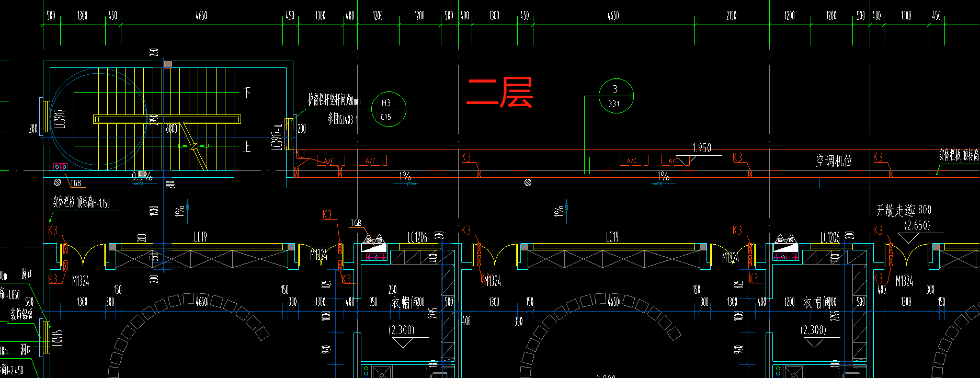Click the 6800 dimension inside the staircase
This screenshot has height=378, width=980.
click(x=172, y=129)
